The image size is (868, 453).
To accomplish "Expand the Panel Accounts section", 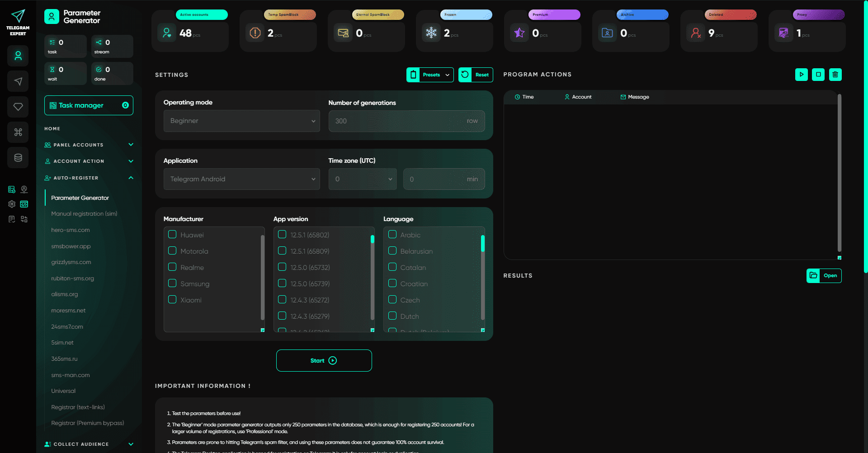I will 89,145.
